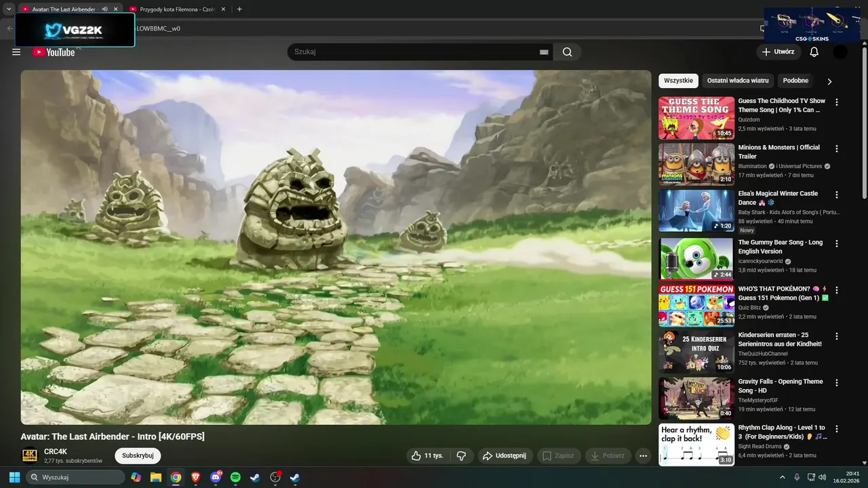The image size is (868, 488).
Task: Click the main video player frame
Action: (x=336, y=247)
